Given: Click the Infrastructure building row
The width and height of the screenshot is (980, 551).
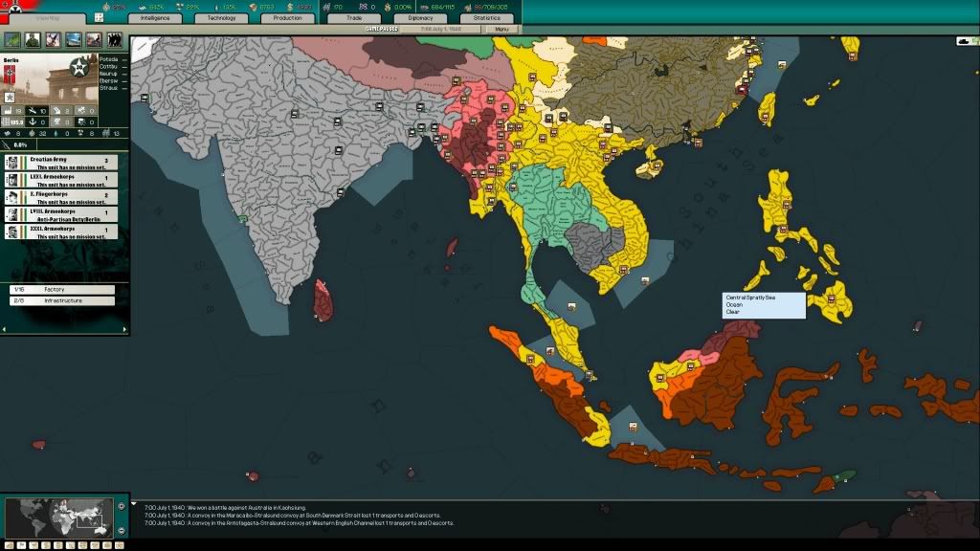Looking at the screenshot, I should (x=62, y=300).
